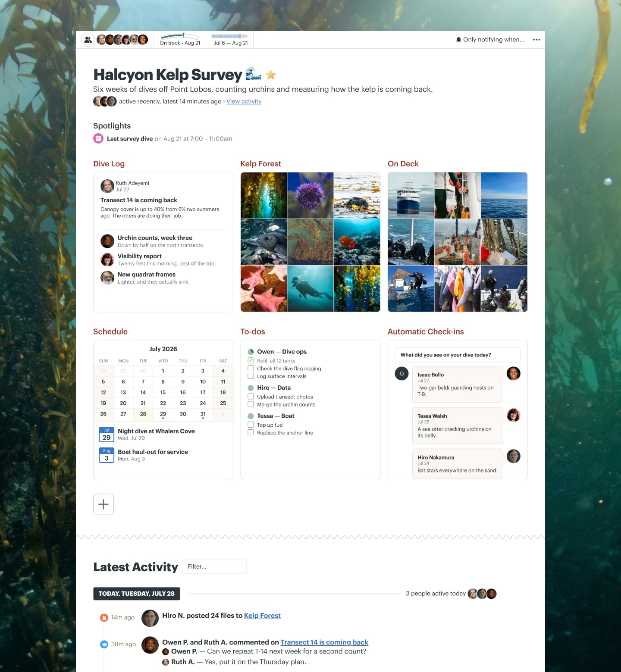
Task: Click the pink calendar spotlight icon
Action: coord(98,138)
